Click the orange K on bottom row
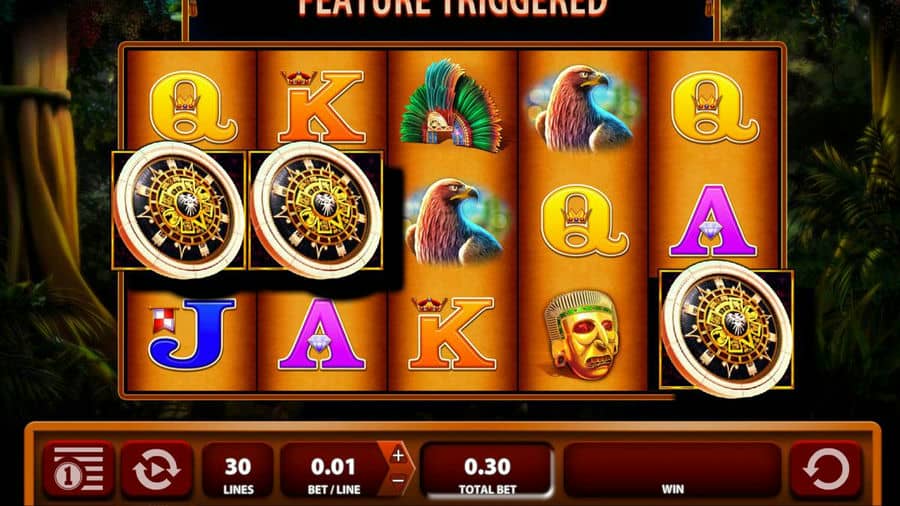Screen dimensions: 900x506 point(452,333)
